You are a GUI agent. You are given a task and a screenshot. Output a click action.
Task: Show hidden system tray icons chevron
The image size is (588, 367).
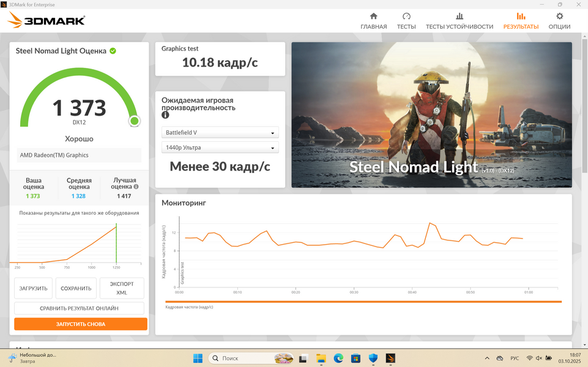click(x=487, y=358)
